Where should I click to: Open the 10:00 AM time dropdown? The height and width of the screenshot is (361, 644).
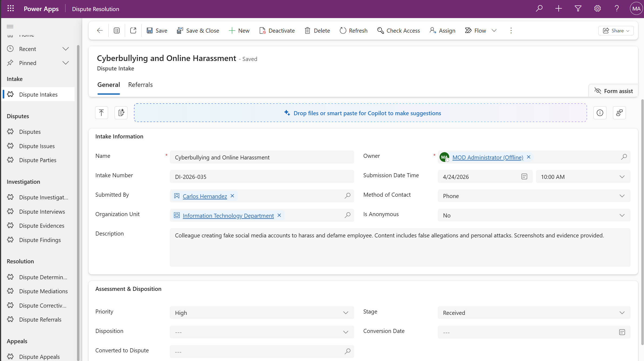[583, 177]
